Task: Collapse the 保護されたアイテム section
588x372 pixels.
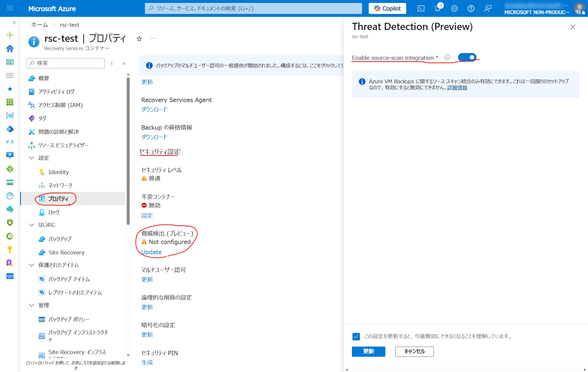Action: tap(32, 265)
